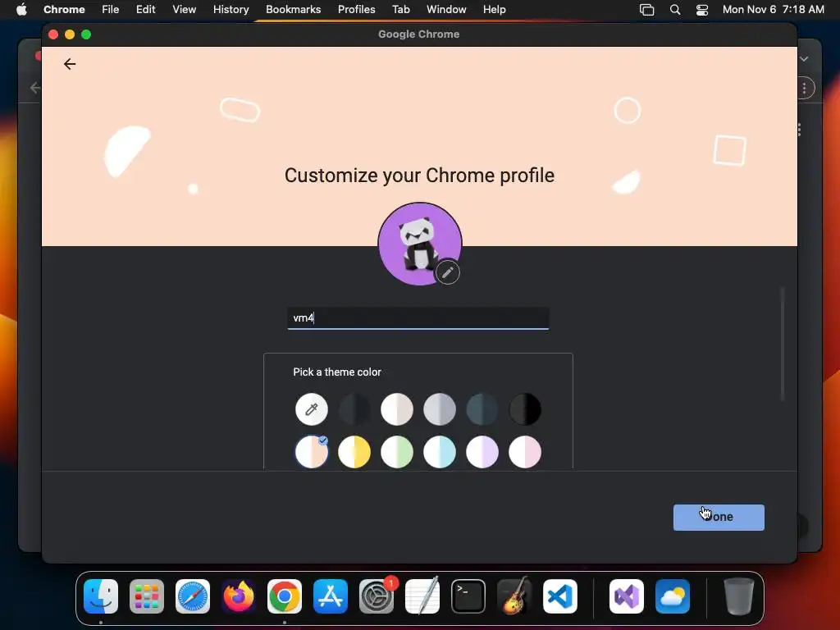This screenshot has width=840, height=630.
Task: Open the Window menu
Action: click(x=446, y=10)
